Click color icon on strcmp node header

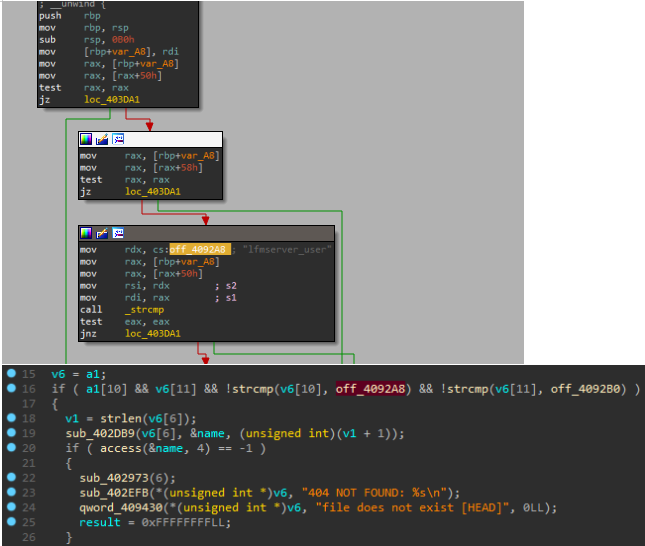pyautogui.click(x=86, y=233)
